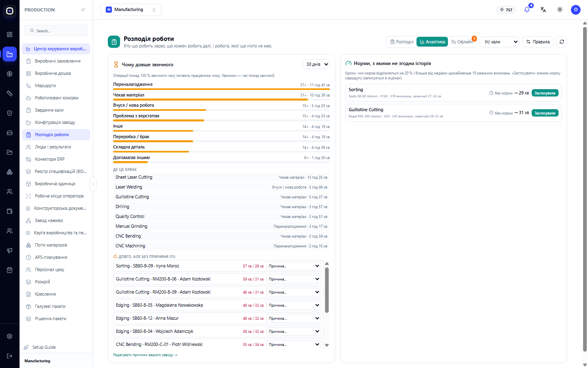The height and width of the screenshot is (368, 588).
Task: Click the refresh icon next to Правила
Action: (x=562, y=42)
